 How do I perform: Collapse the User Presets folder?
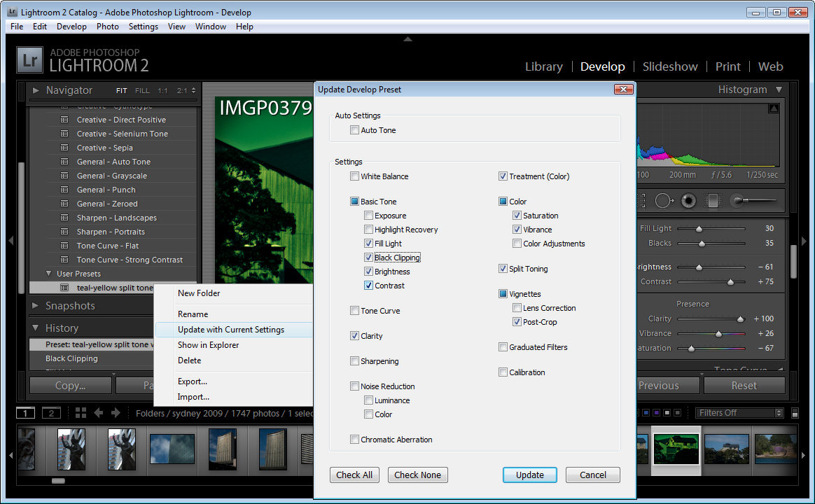49,273
